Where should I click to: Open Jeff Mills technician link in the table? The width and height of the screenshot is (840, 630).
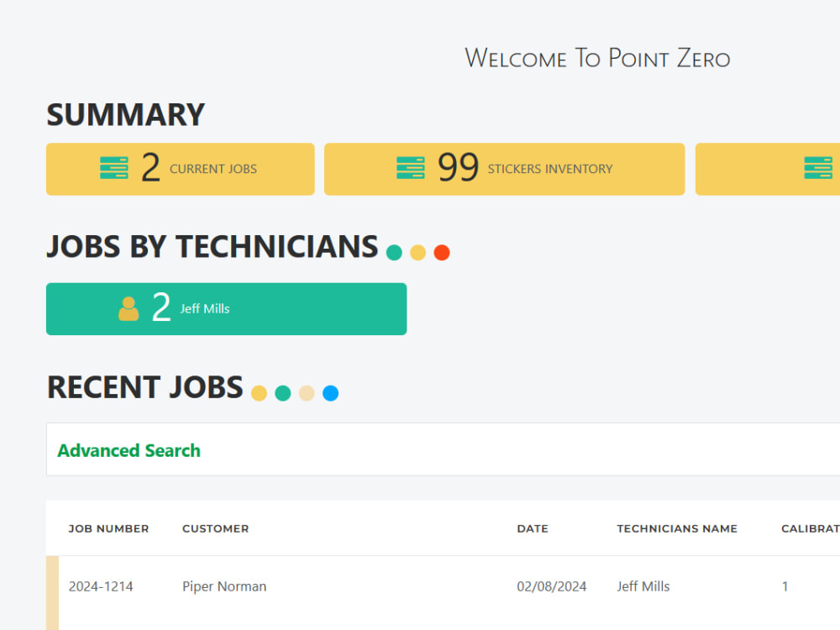click(x=643, y=586)
